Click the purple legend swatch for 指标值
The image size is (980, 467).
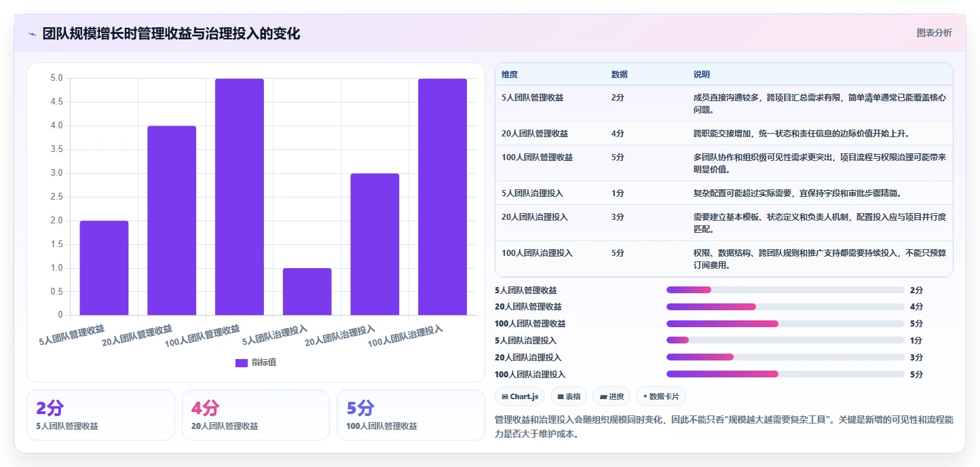pos(242,362)
